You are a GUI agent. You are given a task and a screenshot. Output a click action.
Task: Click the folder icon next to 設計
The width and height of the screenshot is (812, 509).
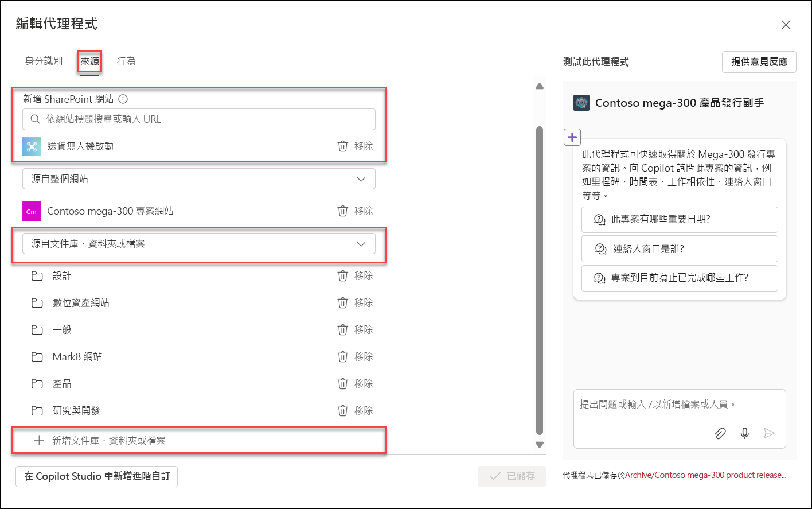tap(37, 276)
